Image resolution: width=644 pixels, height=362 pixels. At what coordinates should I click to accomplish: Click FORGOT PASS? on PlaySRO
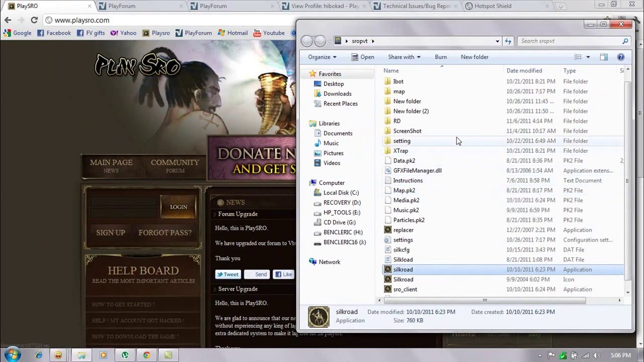(x=165, y=233)
